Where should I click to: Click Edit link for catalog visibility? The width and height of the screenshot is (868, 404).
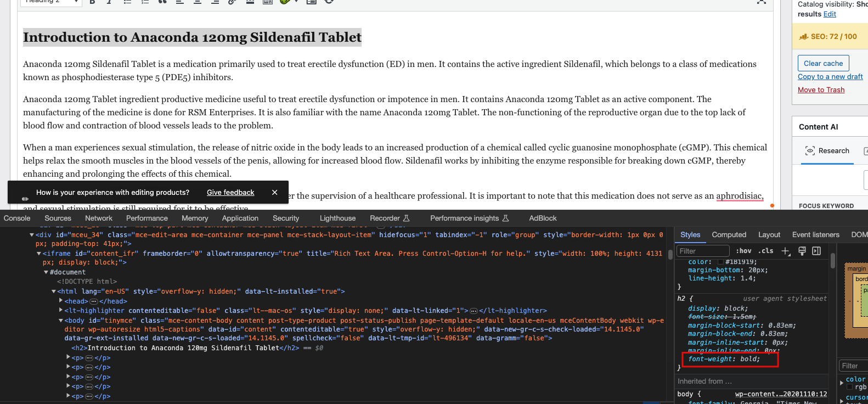tap(830, 14)
